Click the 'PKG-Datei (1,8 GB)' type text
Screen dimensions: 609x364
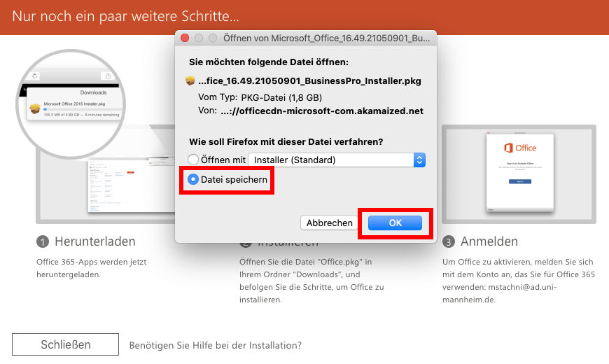[281, 97]
